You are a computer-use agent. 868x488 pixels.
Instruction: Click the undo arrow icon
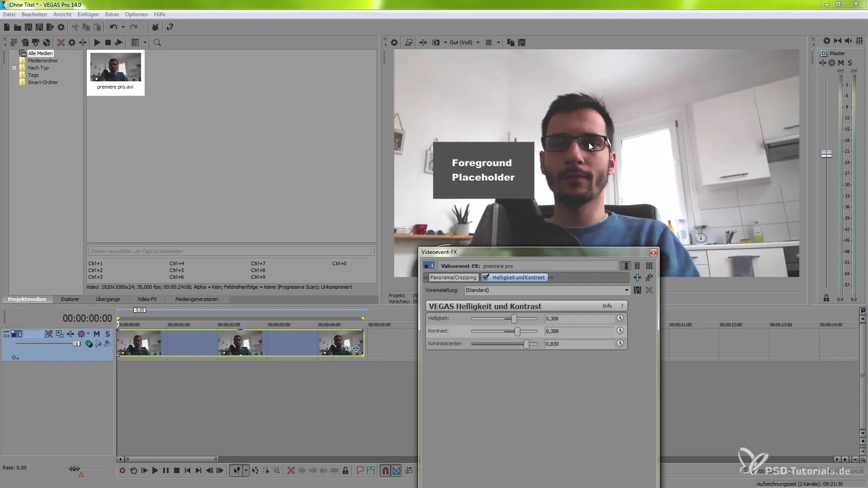[x=113, y=28]
